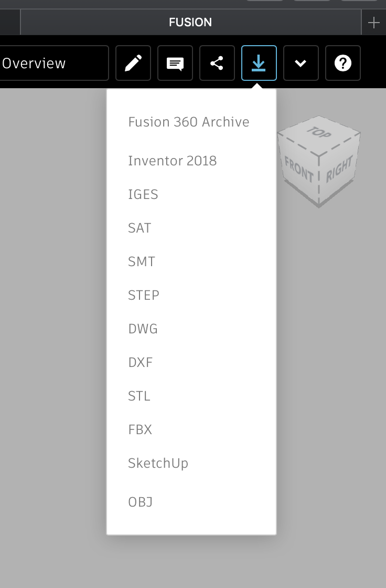Open the Comments panel

pos(175,63)
